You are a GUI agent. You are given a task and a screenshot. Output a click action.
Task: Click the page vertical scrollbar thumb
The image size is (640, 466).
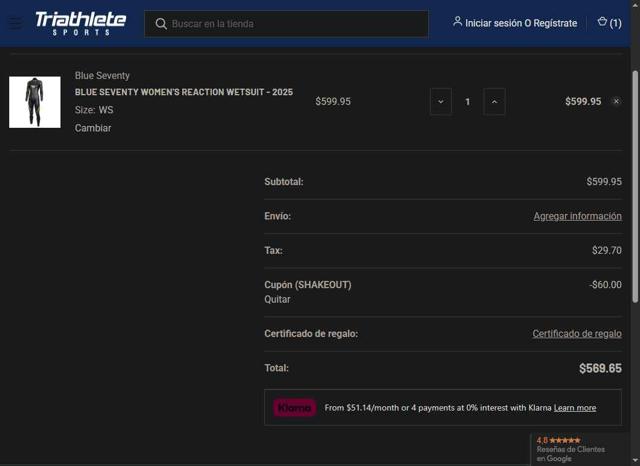tap(635, 186)
